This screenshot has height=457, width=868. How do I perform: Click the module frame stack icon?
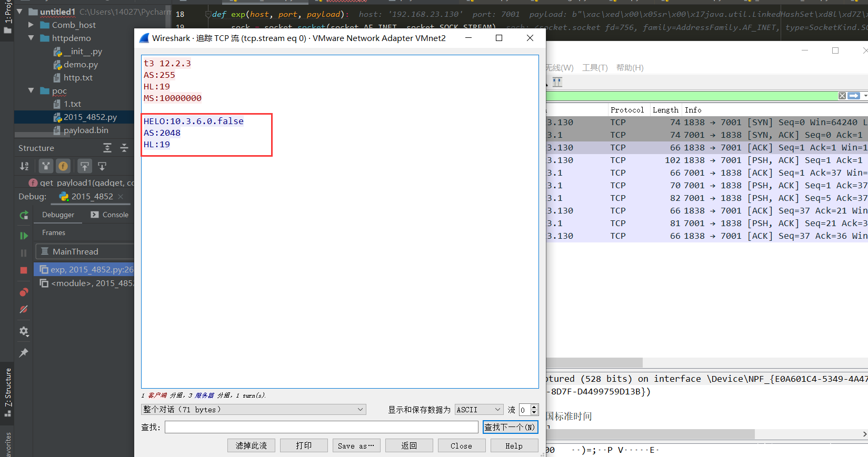[44, 283]
